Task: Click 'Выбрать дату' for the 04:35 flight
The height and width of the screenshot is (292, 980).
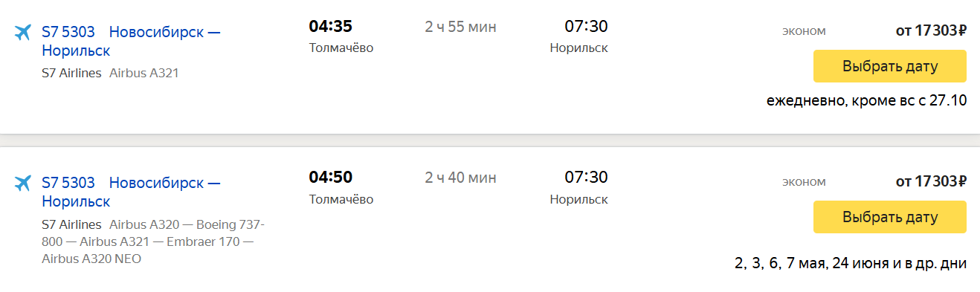Action: pos(890,66)
